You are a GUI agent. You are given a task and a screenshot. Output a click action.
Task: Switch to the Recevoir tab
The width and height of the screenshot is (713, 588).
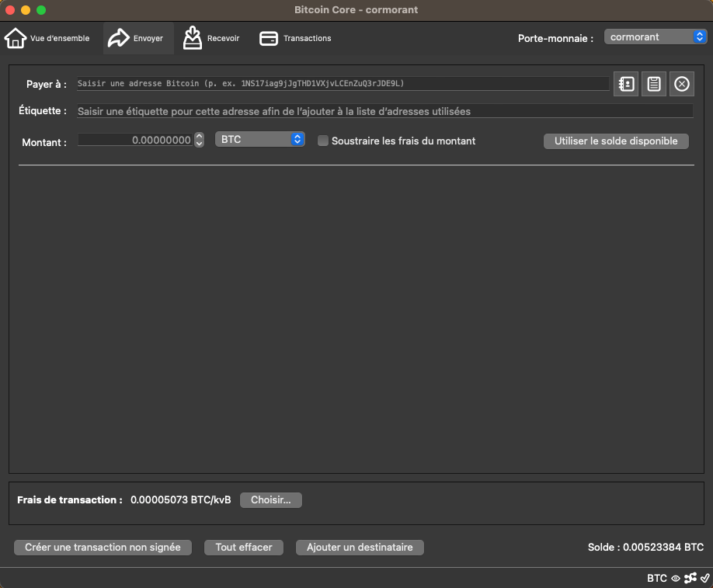(x=211, y=38)
